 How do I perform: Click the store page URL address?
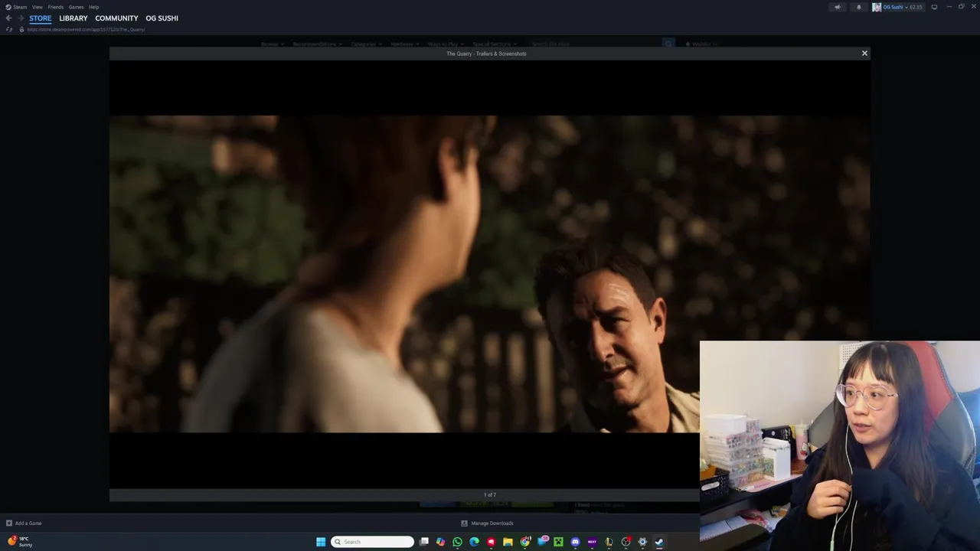86,29
